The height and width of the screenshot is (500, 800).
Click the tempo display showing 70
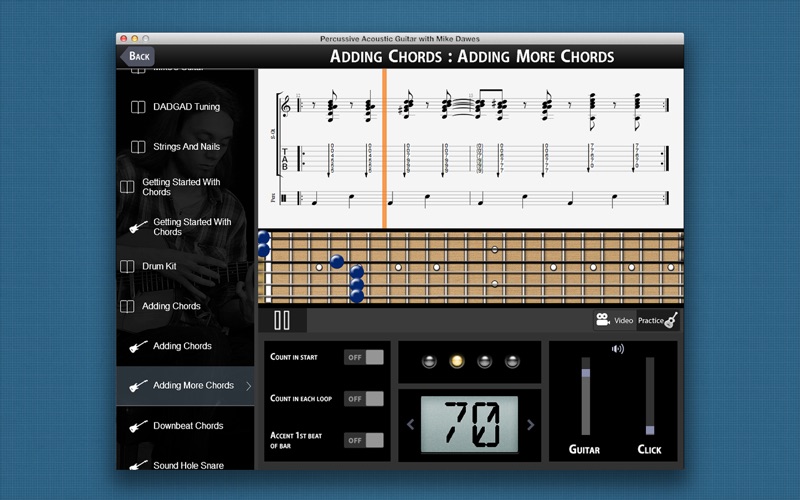pyautogui.click(x=469, y=424)
